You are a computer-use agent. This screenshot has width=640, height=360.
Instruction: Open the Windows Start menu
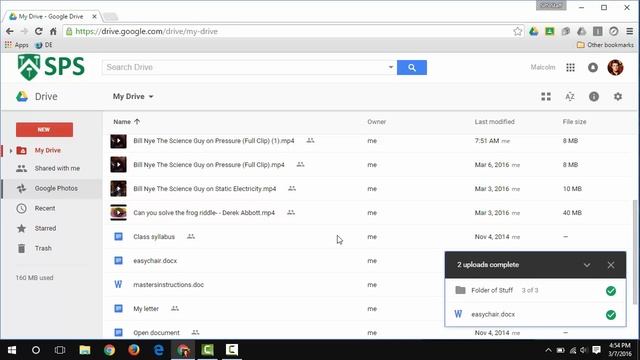(x=12, y=350)
